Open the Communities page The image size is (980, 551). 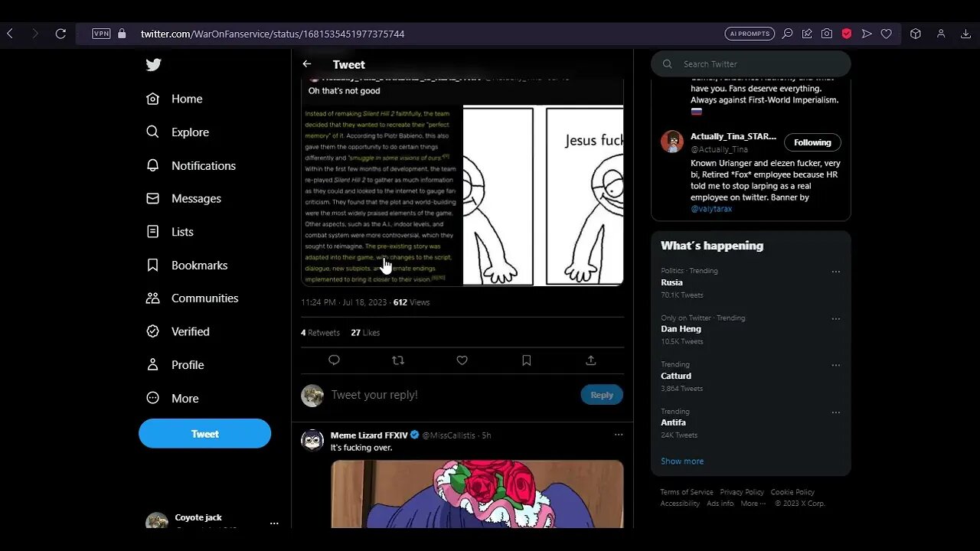click(204, 298)
